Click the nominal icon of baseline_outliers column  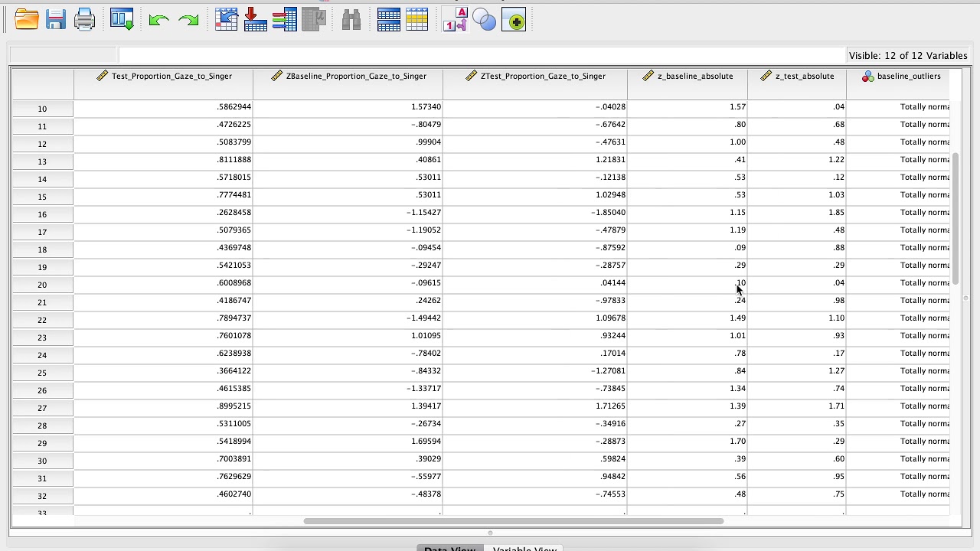click(868, 76)
